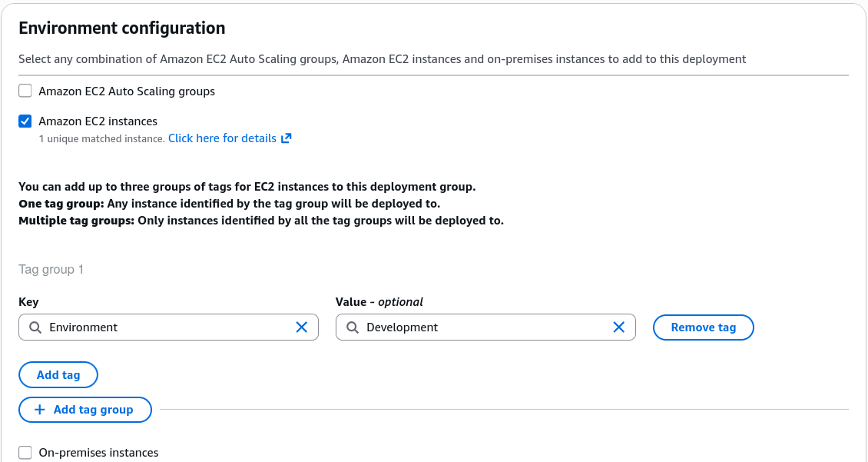Click the '1 unique matched instance' text
Image resolution: width=868 pixels, height=462 pixels.
[102, 138]
